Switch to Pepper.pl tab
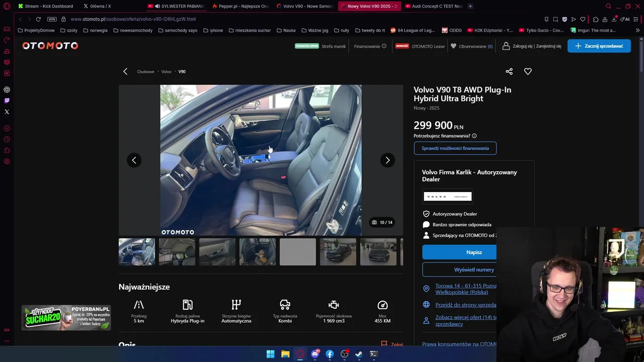Screen dimensions: 644x362 (x=240, y=6)
